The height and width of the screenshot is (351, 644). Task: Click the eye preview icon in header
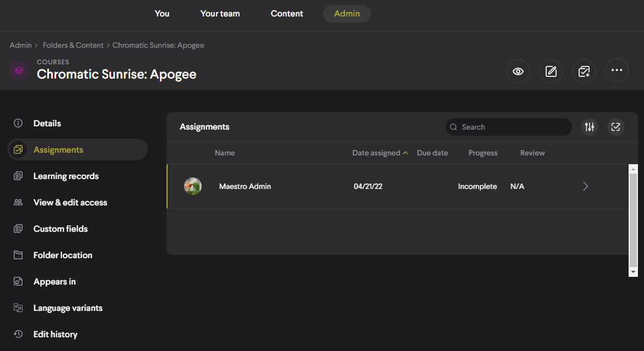(x=518, y=71)
